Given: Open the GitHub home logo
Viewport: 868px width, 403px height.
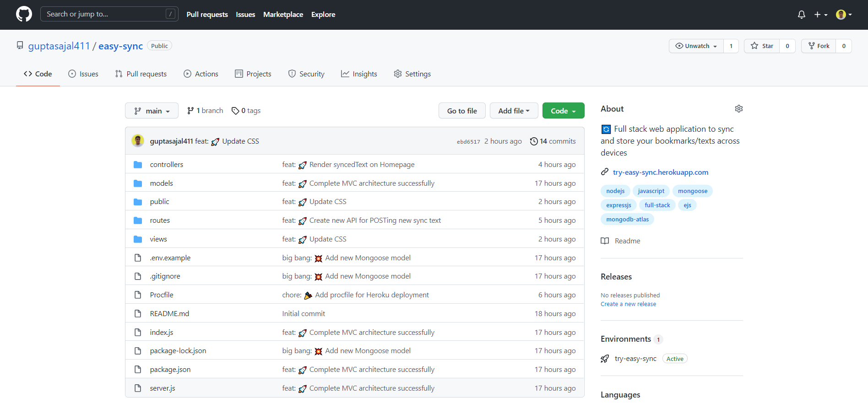Looking at the screenshot, I should pyautogui.click(x=24, y=14).
